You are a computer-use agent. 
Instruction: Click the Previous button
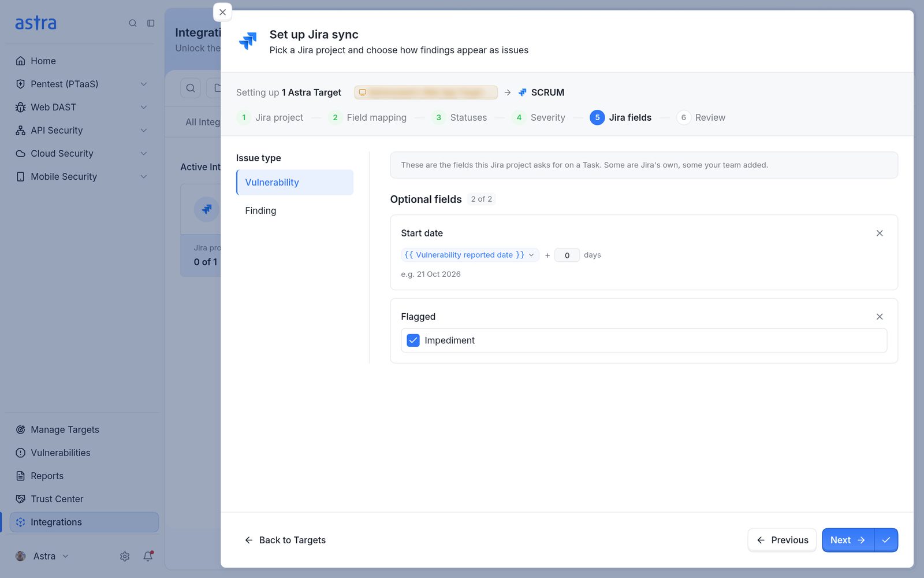(782, 540)
